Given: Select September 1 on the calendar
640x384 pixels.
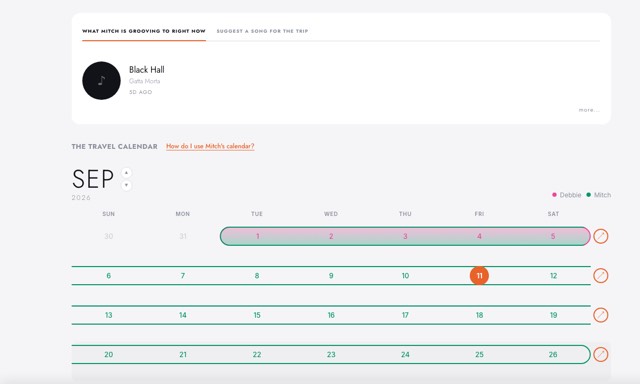Looking at the screenshot, I should click(x=258, y=236).
